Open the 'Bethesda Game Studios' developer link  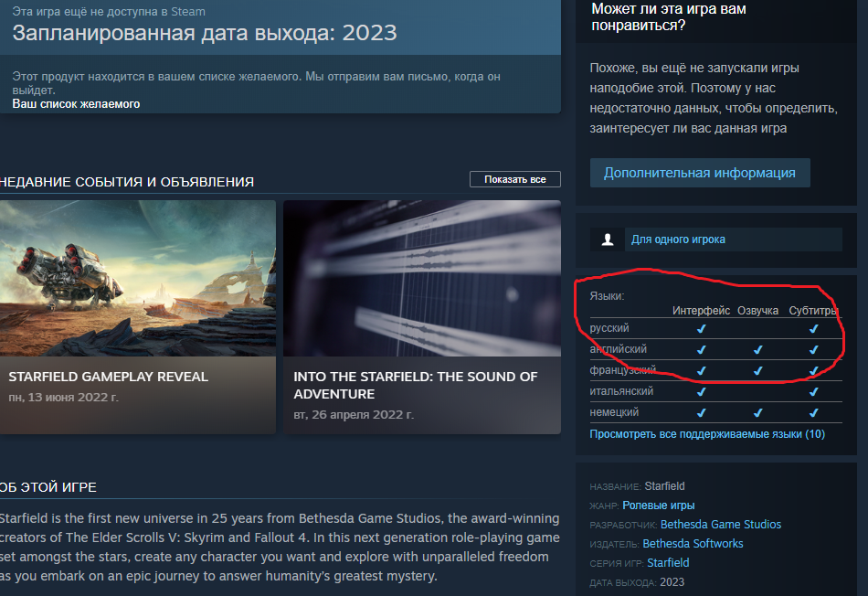tap(721, 524)
